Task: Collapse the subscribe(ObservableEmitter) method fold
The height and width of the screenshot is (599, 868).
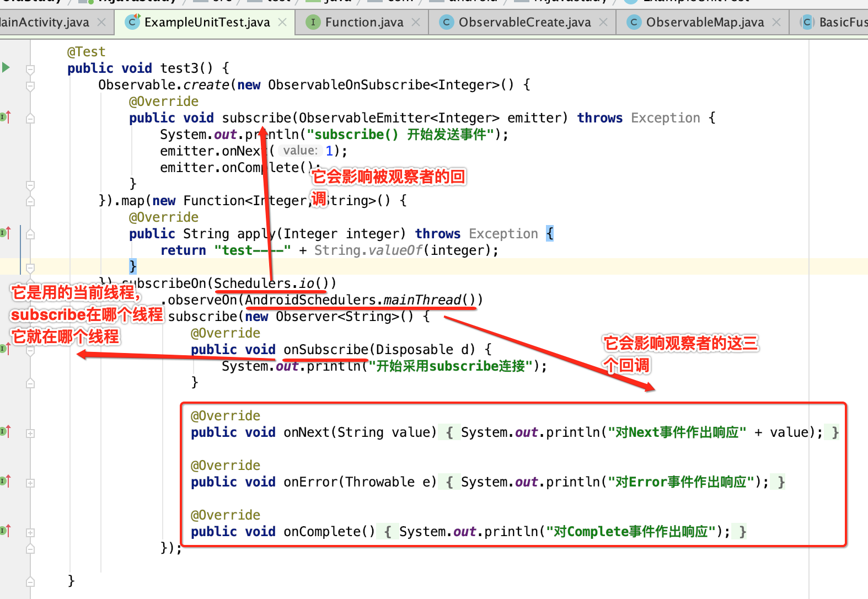Action: [30, 118]
